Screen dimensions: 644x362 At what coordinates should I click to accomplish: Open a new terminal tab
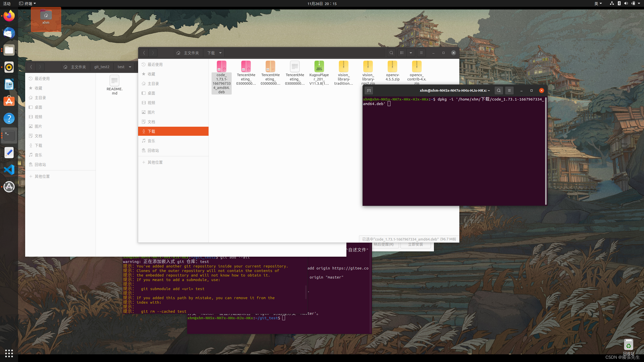[x=369, y=90]
